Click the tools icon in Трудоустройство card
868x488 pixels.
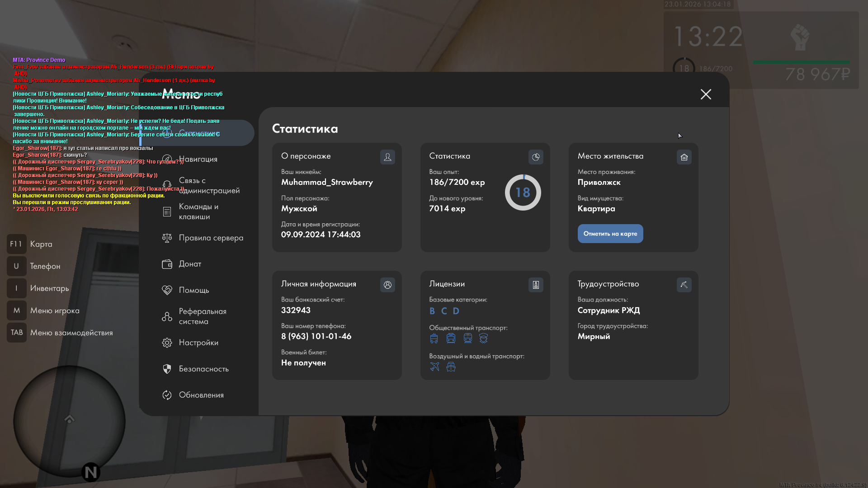[x=684, y=285]
